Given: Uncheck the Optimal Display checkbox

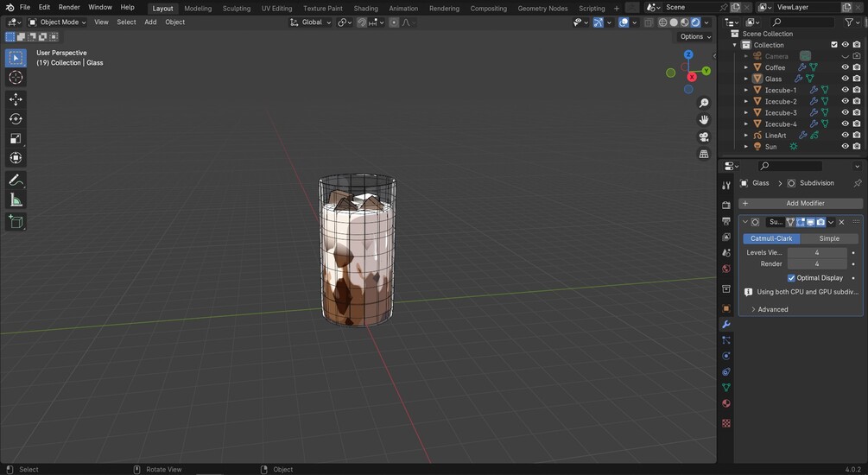Looking at the screenshot, I should pyautogui.click(x=791, y=278).
